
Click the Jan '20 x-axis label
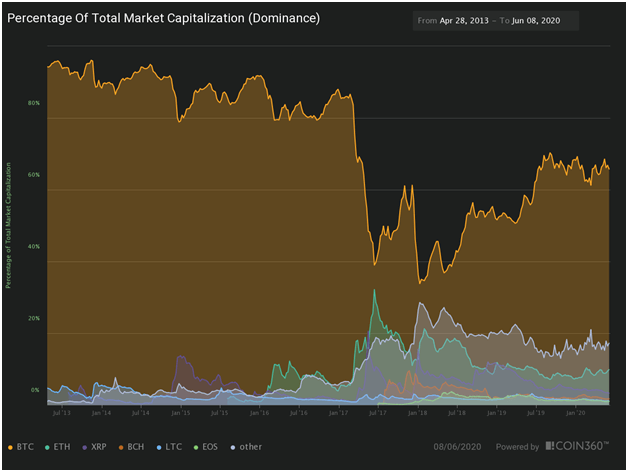pyautogui.click(x=576, y=411)
